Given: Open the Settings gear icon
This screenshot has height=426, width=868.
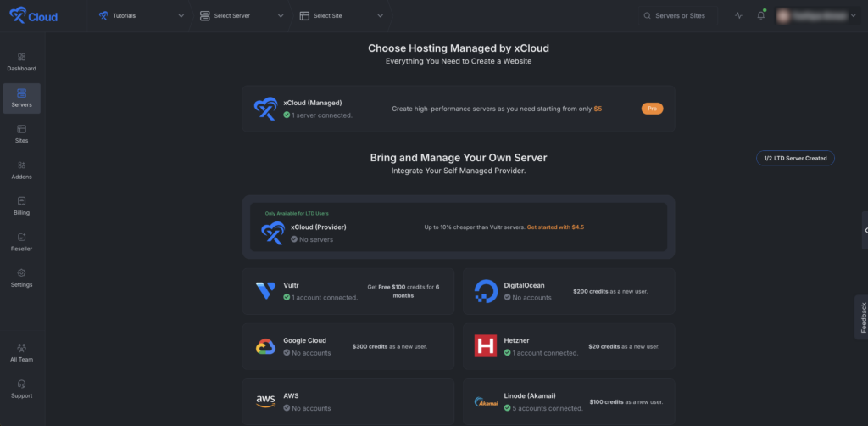Looking at the screenshot, I should [21, 273].
